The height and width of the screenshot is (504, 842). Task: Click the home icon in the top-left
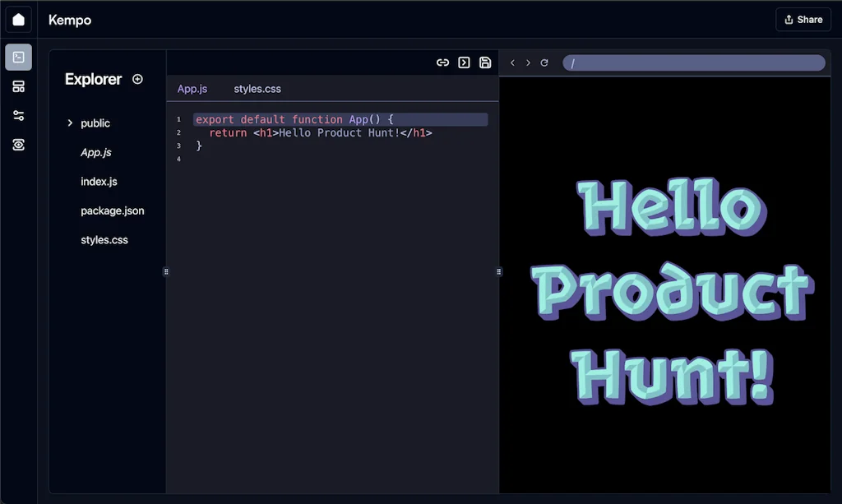[x=18, y=20]
